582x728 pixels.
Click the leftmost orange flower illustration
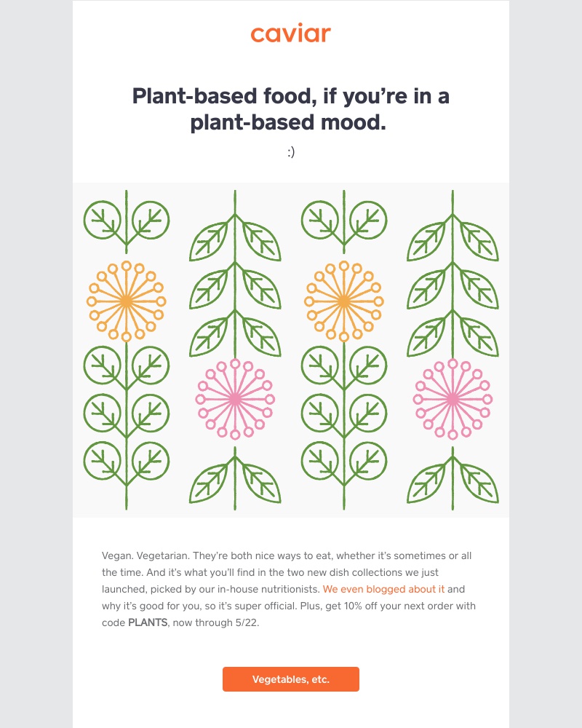[x=126, y=301]
